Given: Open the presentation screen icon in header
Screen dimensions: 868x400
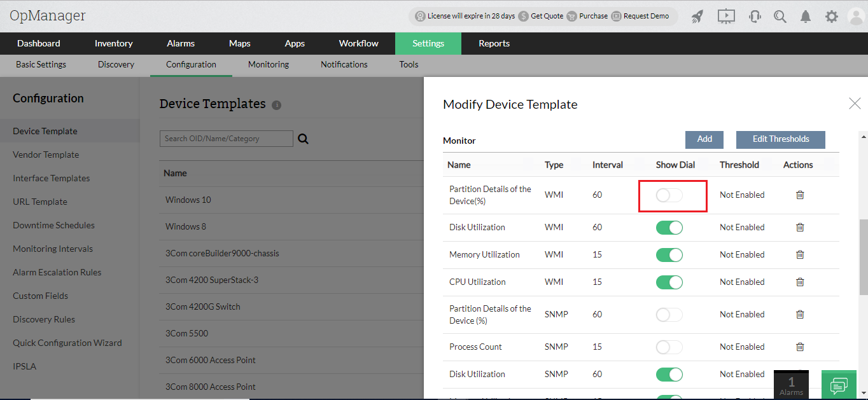Looking at the screenshot, I should coord(726,17).
